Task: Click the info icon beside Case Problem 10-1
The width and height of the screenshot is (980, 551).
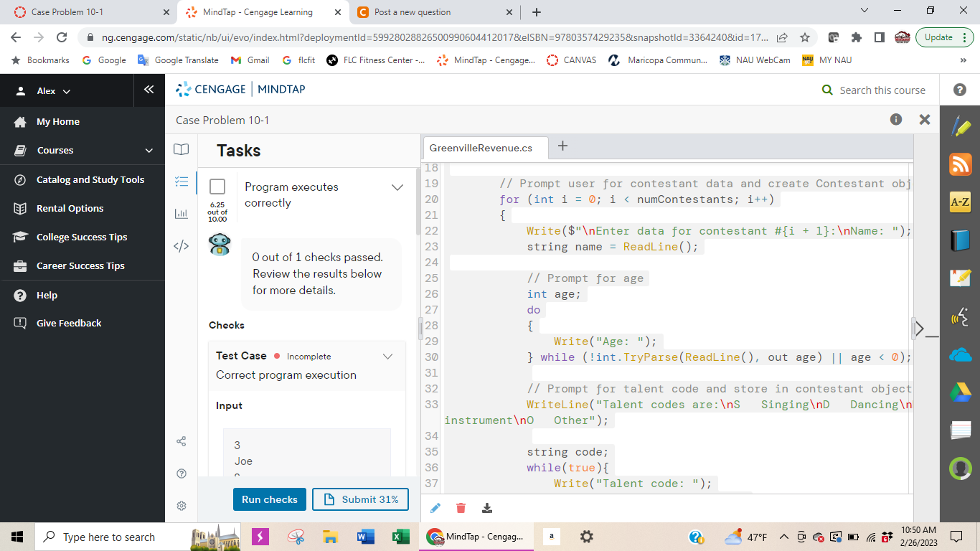Action: [x=895, y=120]
